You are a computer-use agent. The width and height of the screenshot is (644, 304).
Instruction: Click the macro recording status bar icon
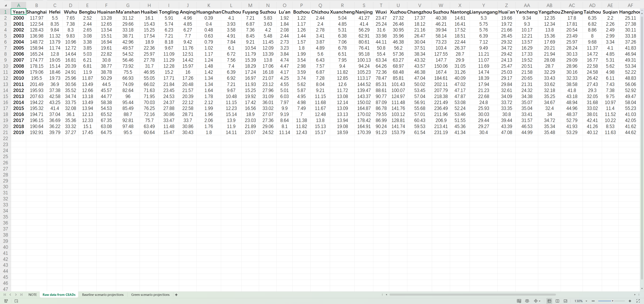tap(6, 301)
